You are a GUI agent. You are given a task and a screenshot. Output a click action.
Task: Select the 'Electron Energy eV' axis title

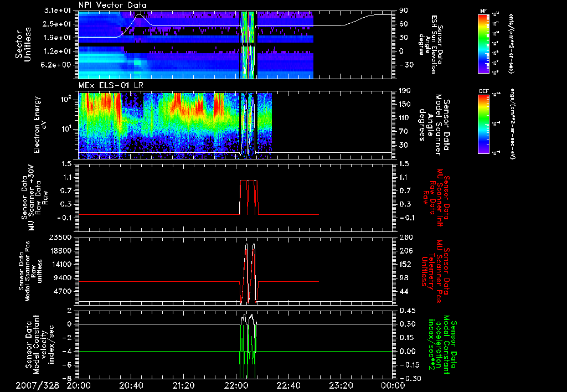pos(40,125)
